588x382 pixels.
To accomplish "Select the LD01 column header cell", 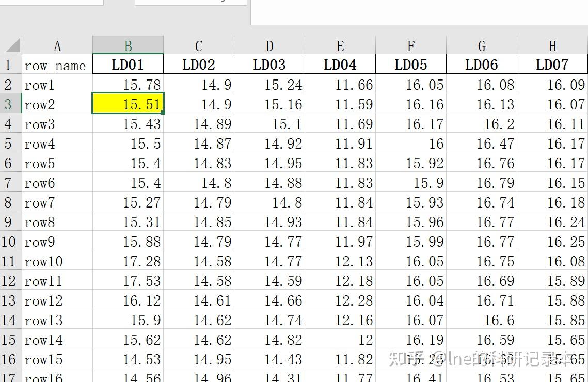I will click(128, 65).
